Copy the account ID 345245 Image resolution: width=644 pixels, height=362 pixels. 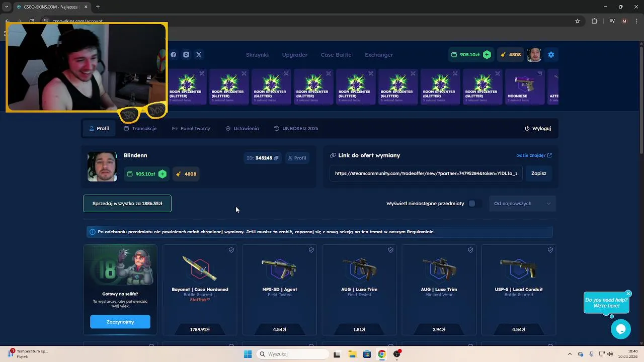pyautogui.click(x=276, y=158)
